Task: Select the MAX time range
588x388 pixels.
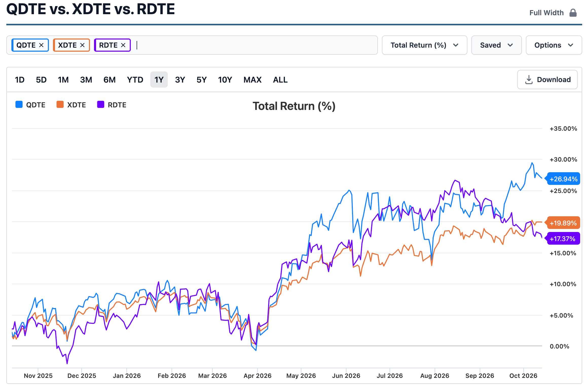Action: [252, 80]
